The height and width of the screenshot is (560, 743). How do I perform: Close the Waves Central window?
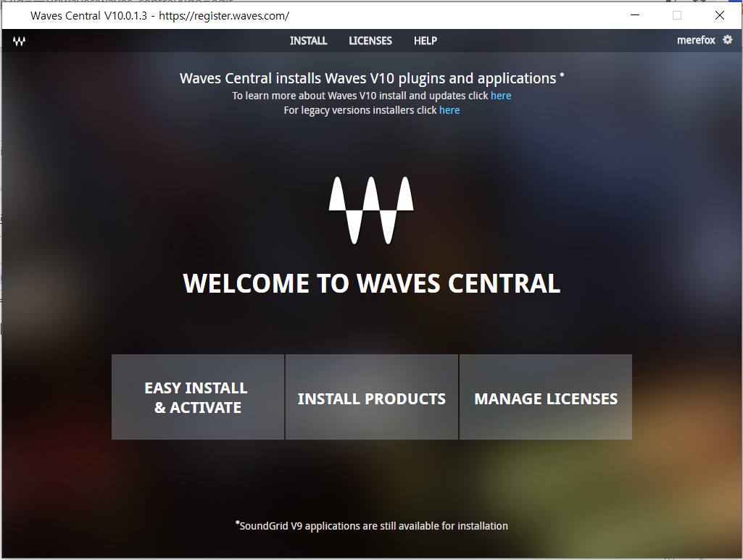point(719,15)
